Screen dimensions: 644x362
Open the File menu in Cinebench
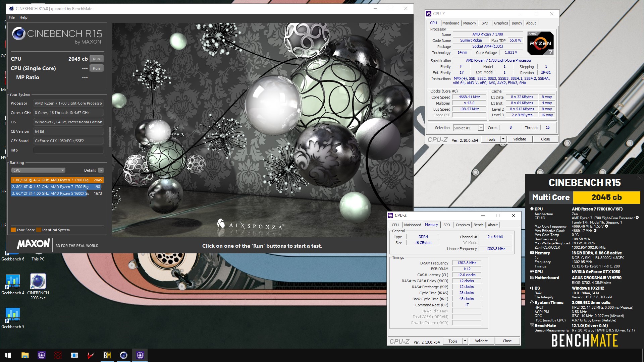coord(12,17)
